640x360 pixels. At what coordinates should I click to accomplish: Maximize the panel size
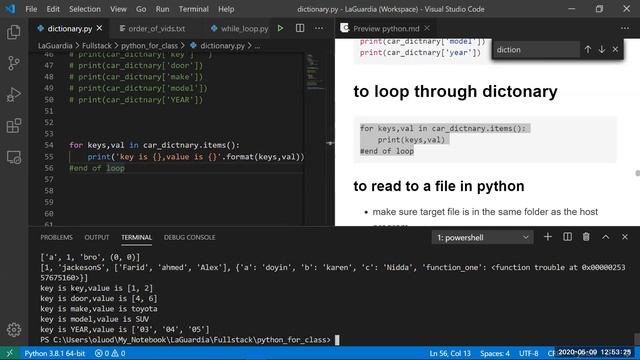point(606,237)
